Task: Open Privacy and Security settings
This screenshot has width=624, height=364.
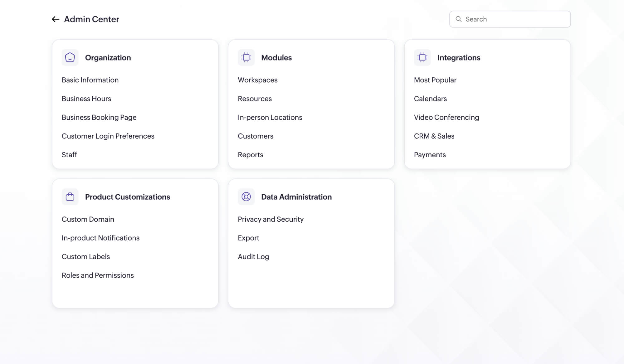Action: [x=271, y=219]
